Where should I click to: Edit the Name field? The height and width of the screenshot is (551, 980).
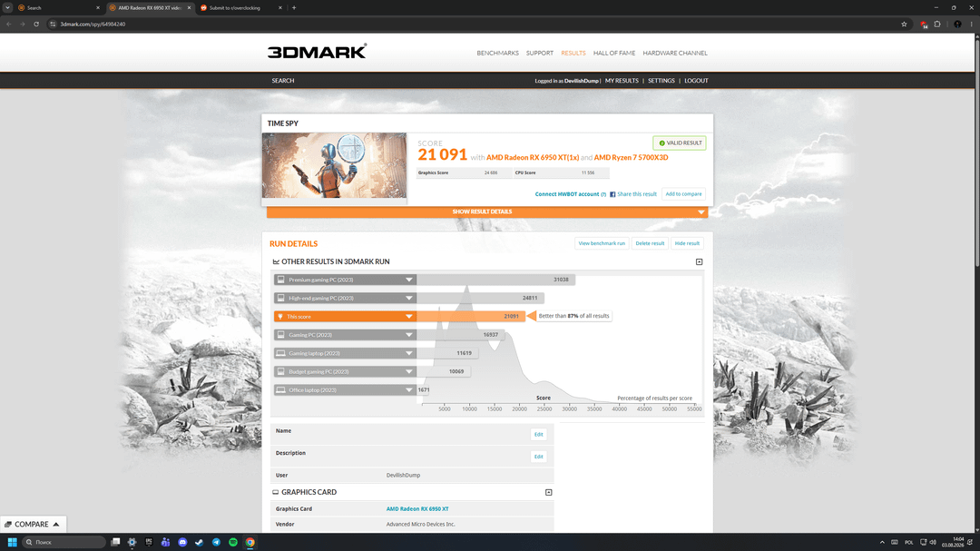[x=538, y=435]
